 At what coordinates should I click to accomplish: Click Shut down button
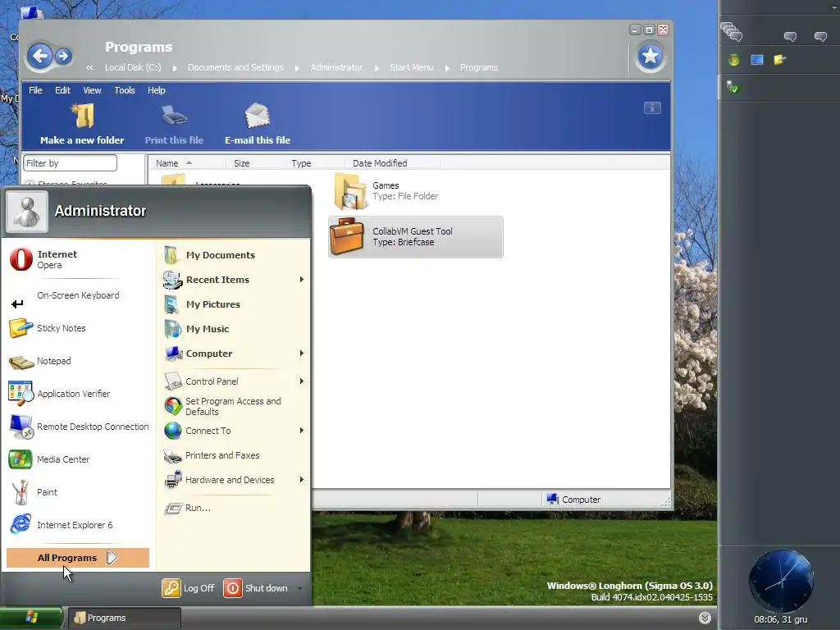(256, 588)
